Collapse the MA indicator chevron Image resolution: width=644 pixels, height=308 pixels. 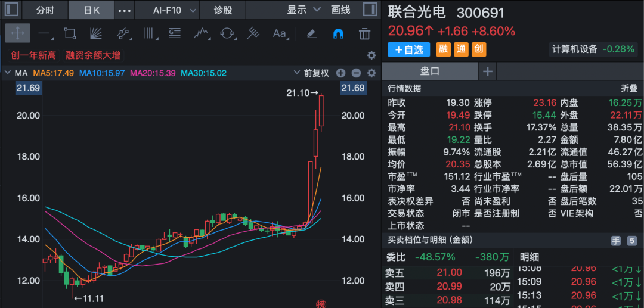tap(8, 73)
